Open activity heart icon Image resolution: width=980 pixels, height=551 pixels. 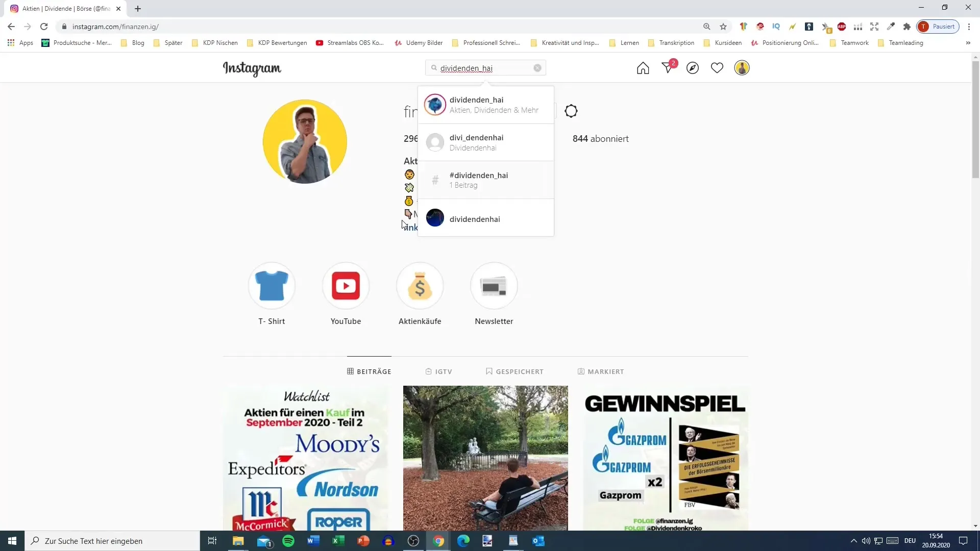tap(717, 68)
